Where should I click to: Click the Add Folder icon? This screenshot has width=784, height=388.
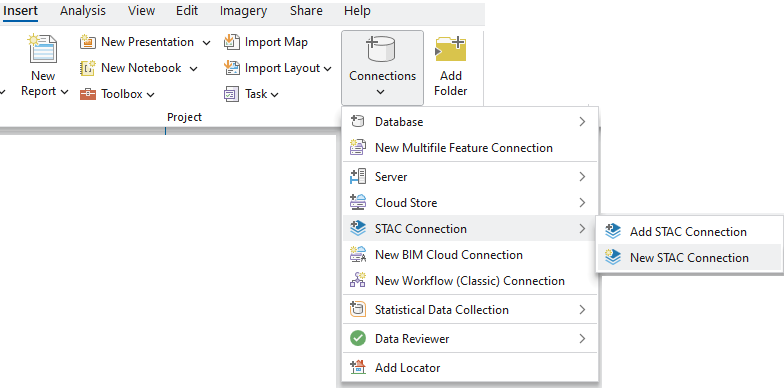(x=450, y=49)
